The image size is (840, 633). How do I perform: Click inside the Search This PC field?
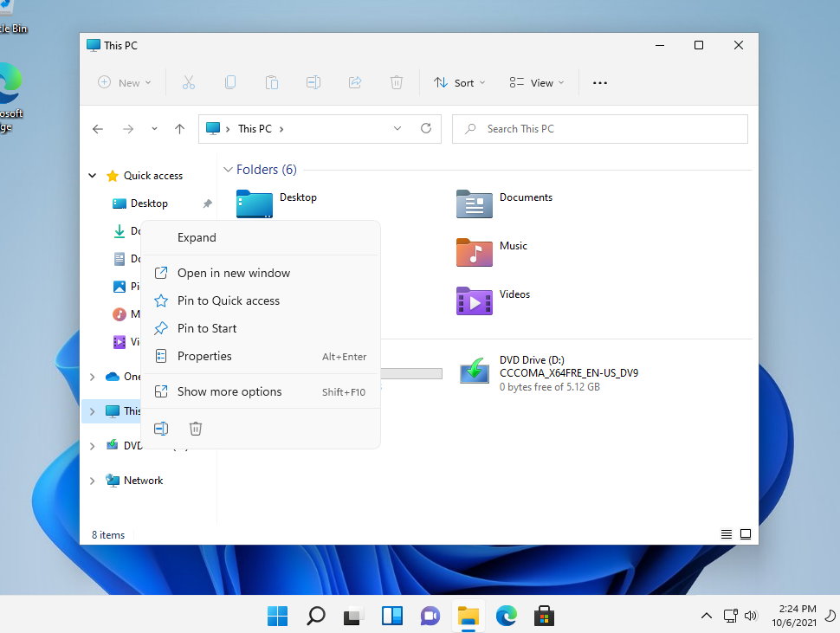pyautogui.click(x=599, y=128)
